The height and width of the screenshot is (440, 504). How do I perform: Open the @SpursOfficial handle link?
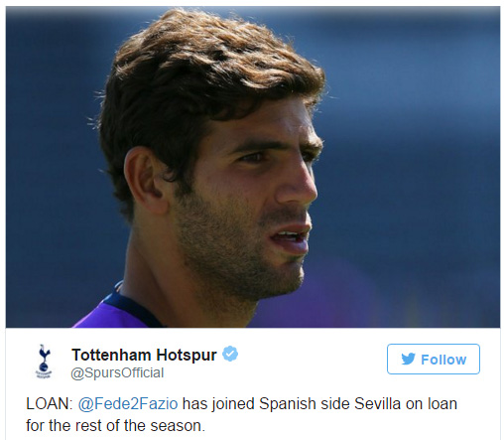[117, 372]
